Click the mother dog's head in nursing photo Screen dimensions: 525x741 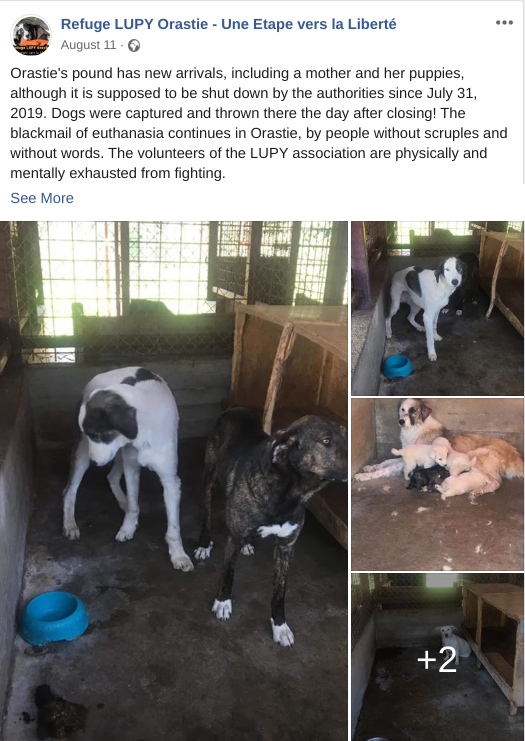pyautogui.click(x=415, y=416)
